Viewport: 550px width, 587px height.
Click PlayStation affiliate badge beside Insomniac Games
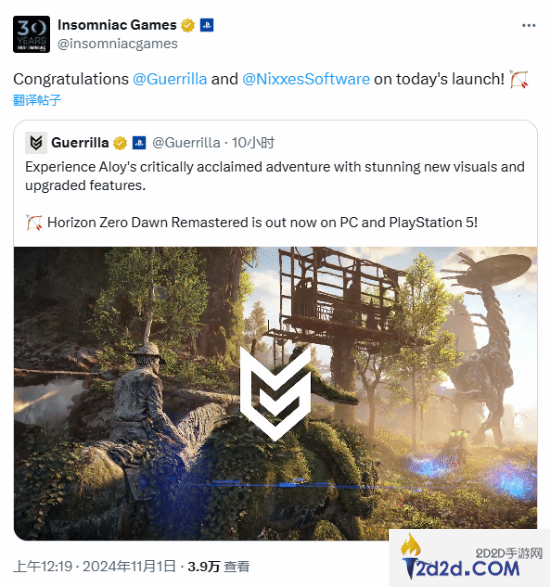click(x=207, y=25)
